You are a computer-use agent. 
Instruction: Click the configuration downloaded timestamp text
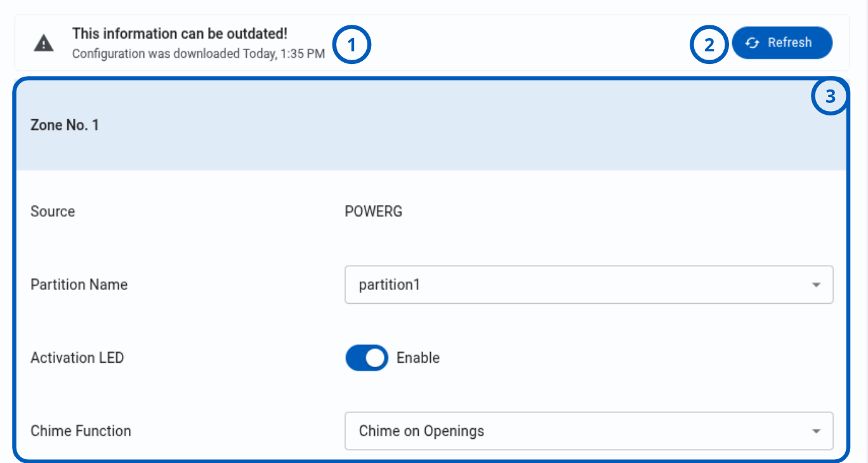point(199,54)
